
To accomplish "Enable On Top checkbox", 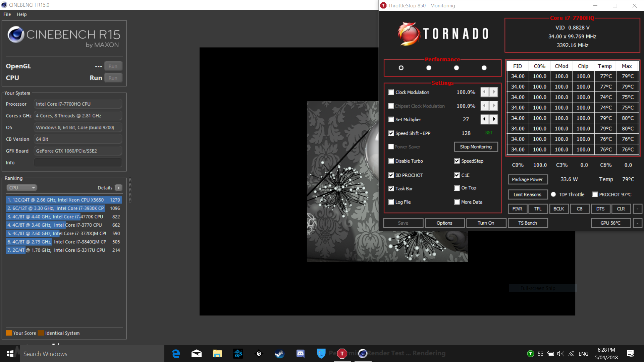I will [x=457, y=188].
